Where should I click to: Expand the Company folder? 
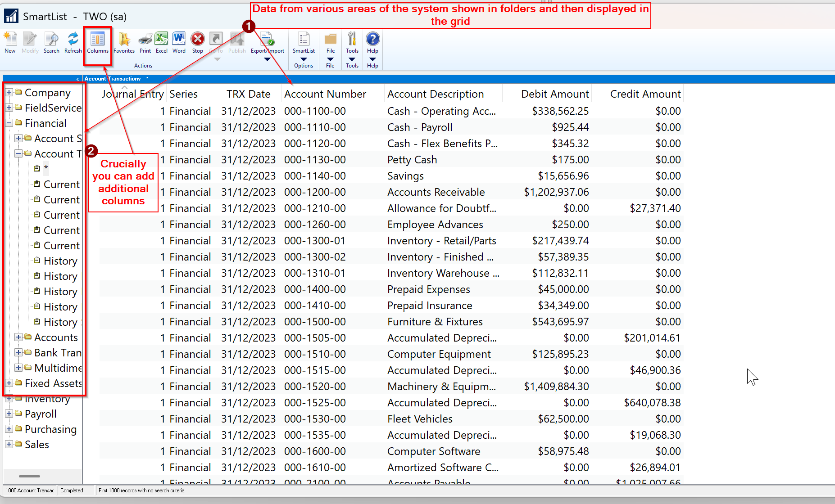[9, 93]
